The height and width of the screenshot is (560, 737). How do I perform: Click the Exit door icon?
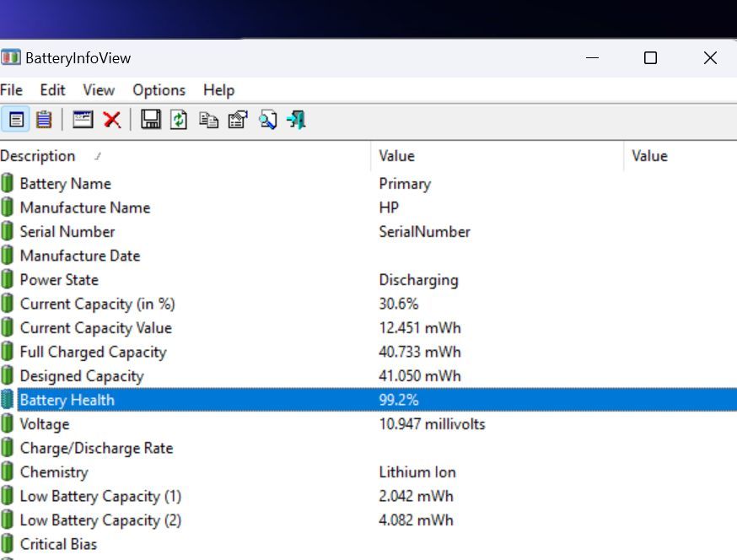(296, 120)
